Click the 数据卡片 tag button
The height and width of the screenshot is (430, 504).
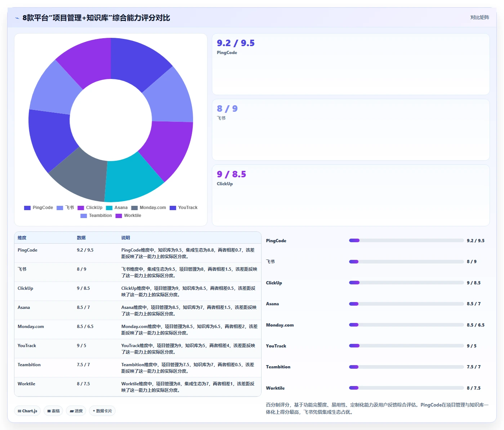point(102,411)
